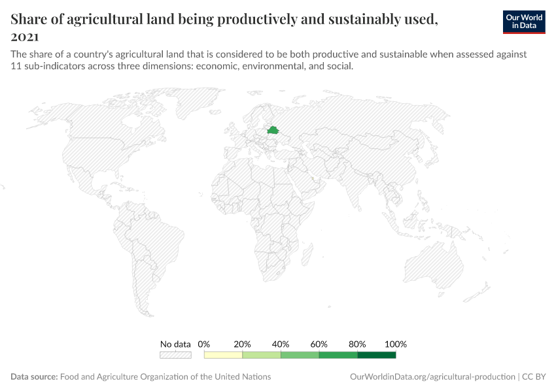
Task: Select Belarus highlighted in green
Action: tap(273, 130)
